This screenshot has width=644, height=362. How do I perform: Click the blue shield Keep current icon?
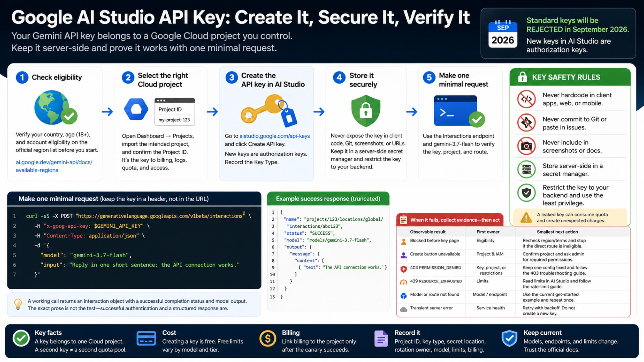pos(509,338)
